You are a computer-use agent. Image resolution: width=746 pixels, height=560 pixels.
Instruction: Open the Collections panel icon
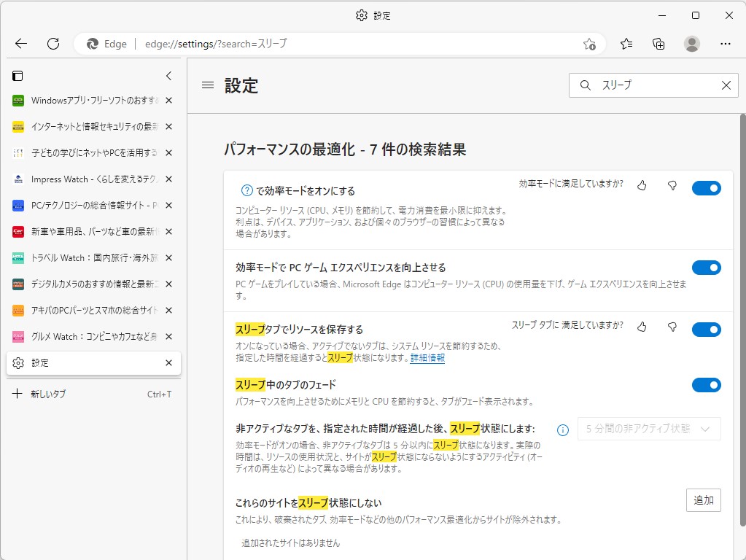coord(658,44)
